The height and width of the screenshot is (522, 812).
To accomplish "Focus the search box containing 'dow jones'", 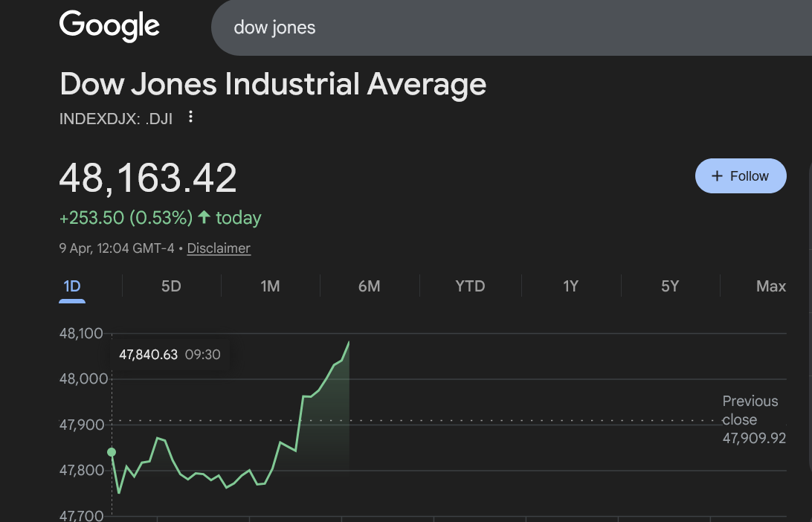I will point(506,28).
